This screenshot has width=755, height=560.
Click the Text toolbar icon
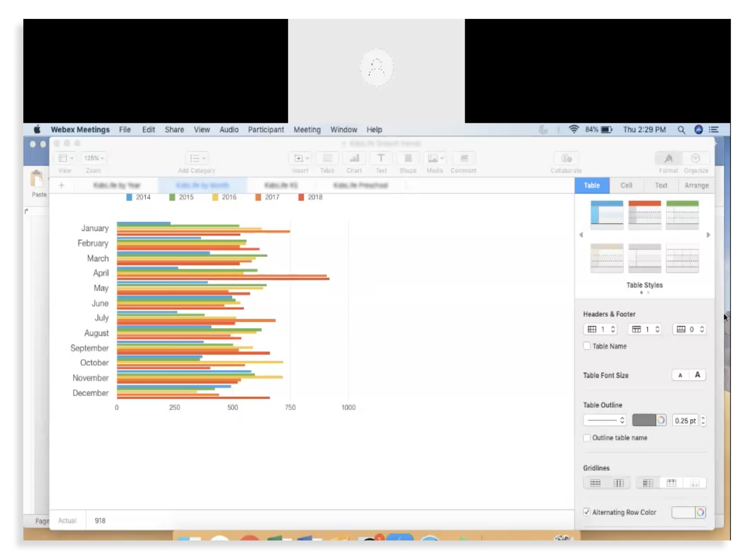(x=381, y=159)
